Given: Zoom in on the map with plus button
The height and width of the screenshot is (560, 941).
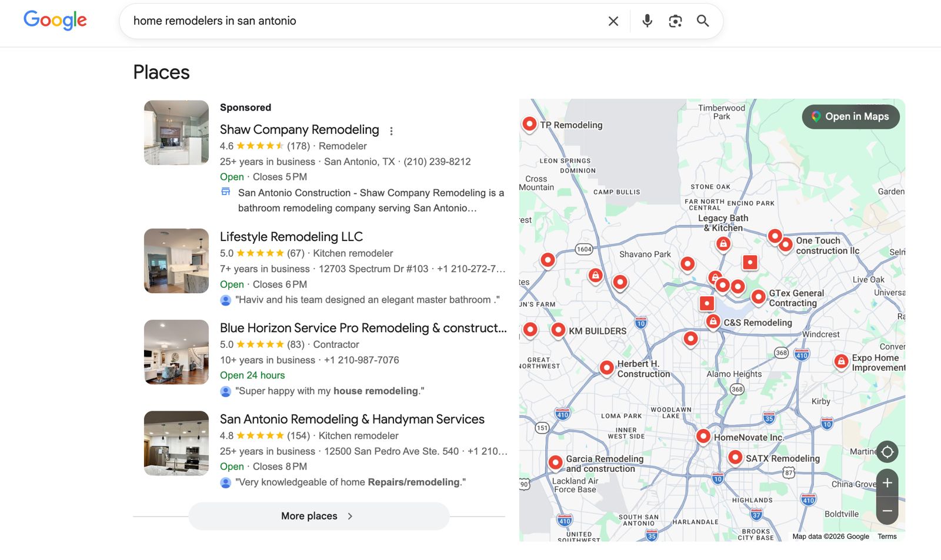Looking at the screenshot, I should (x=887, y=482).
